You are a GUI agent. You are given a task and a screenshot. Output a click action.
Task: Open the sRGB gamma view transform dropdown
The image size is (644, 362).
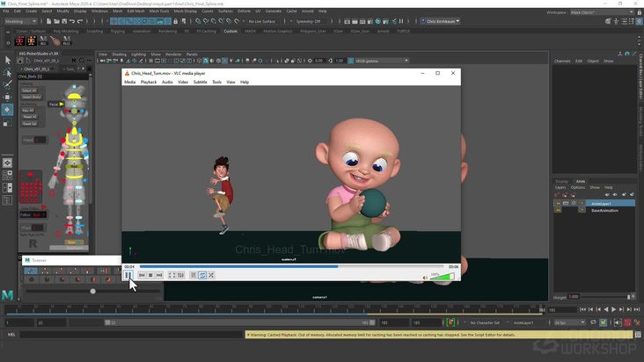[371, 61]
